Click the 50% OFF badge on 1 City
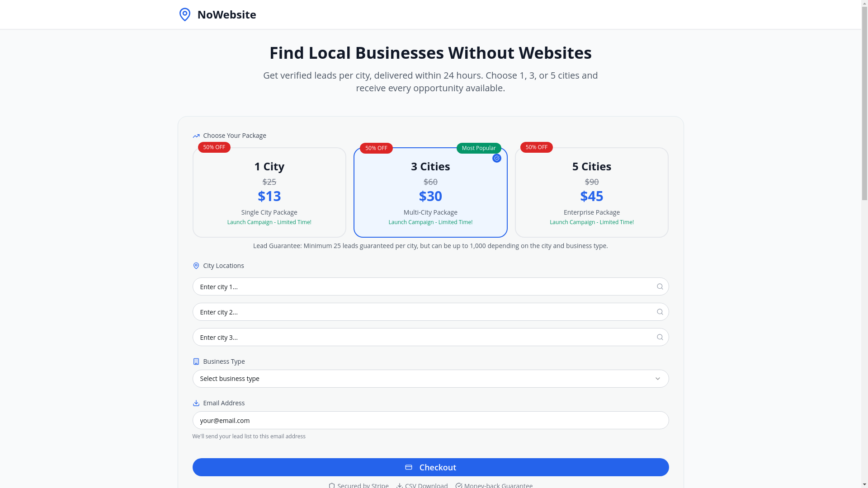 (x=214, y=147)
